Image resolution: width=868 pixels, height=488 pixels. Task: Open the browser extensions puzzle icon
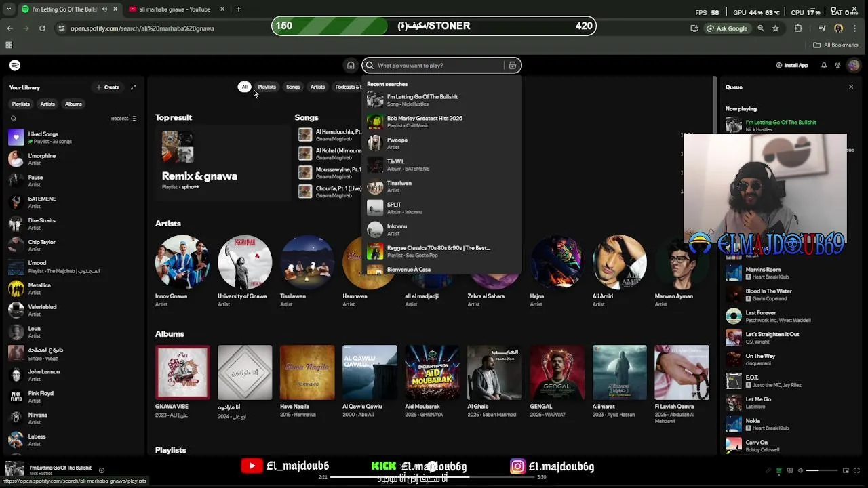pyautogui.click(x=798, y=28)
